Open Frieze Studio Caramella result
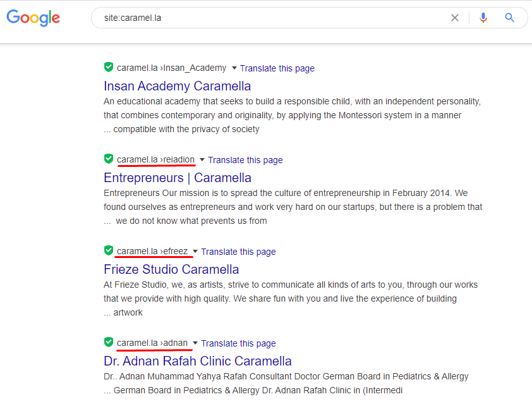532x411 pixels. [171, 269]
